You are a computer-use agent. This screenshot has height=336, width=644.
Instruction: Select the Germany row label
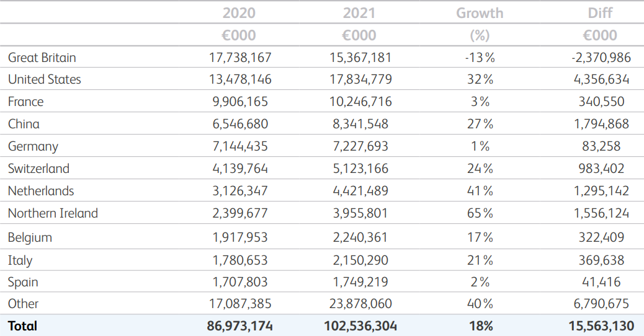pos(33,146)
